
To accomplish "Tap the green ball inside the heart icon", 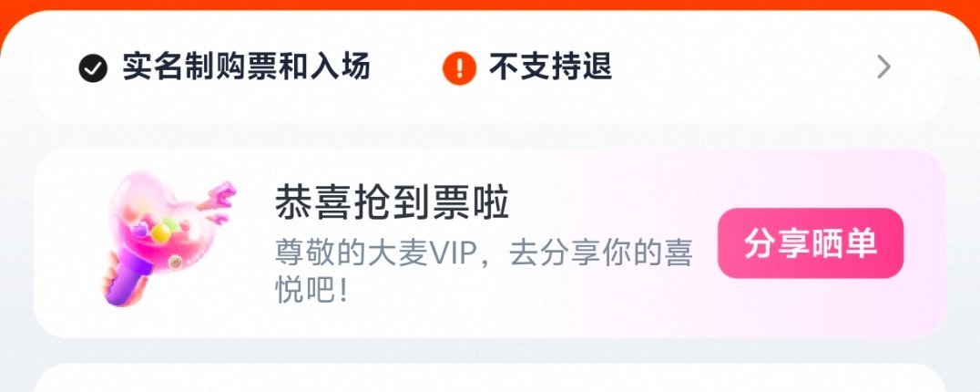I will coord(170,223).
